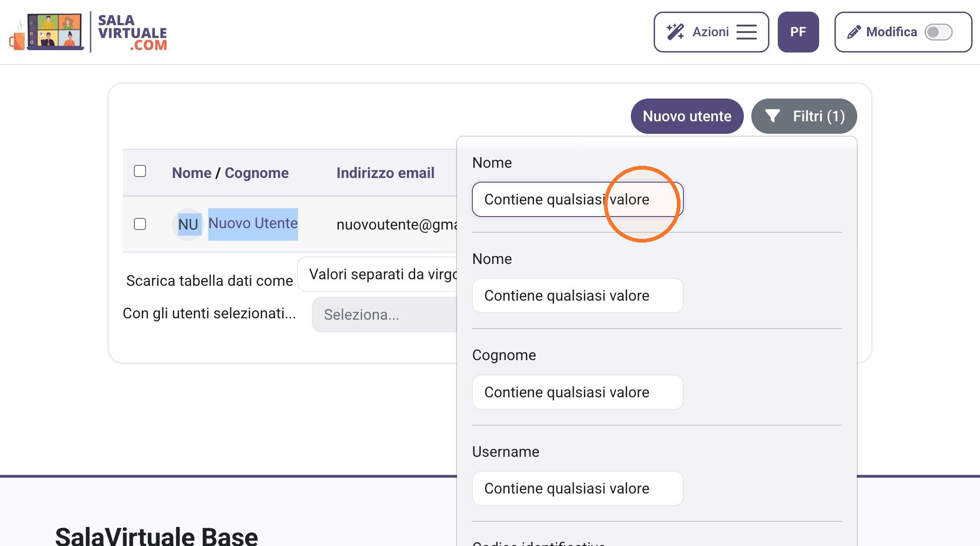Click the funnel filter icon
Viewport: 980px width, 546px height.
coord(772,116)
